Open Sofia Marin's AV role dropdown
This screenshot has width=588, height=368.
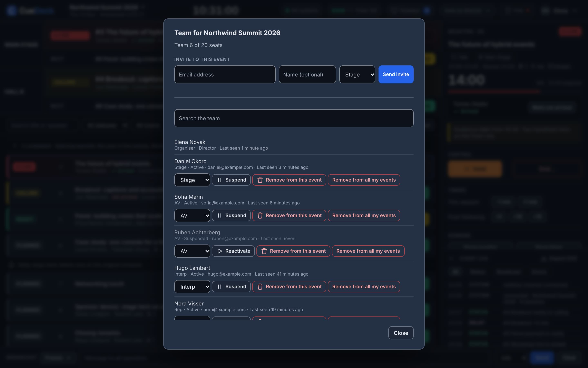coord(192,215)
